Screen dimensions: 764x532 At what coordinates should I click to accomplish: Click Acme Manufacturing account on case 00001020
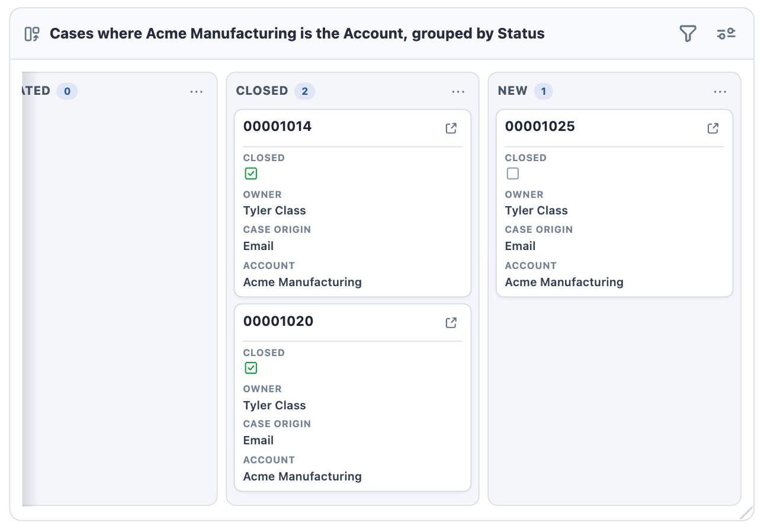[303, 476]
